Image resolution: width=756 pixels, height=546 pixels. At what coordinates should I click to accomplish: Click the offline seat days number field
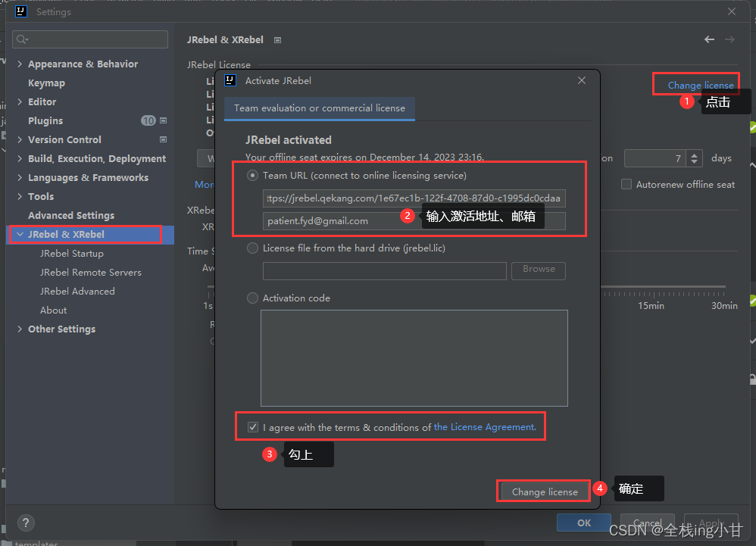(655, 158)
